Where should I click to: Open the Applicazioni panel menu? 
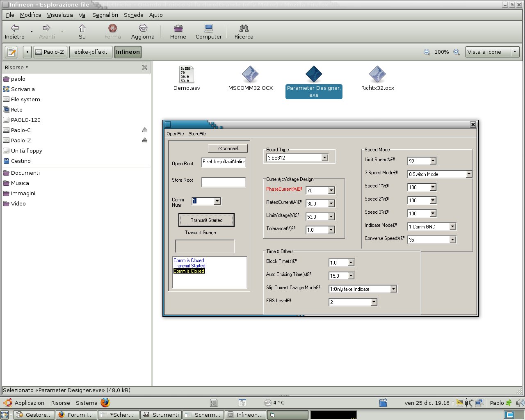coord(25,403)
